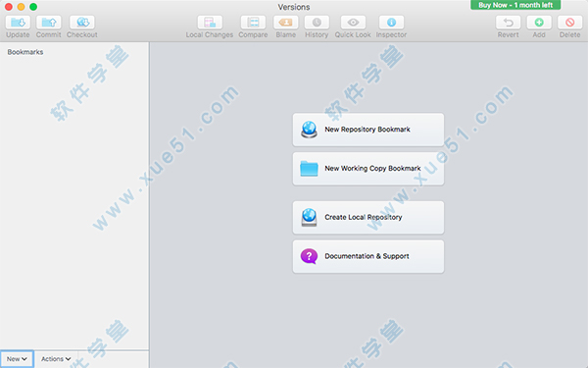Click the Buy Now banner
The width and height of the screenshot is (588, 368).
point(515,5)
